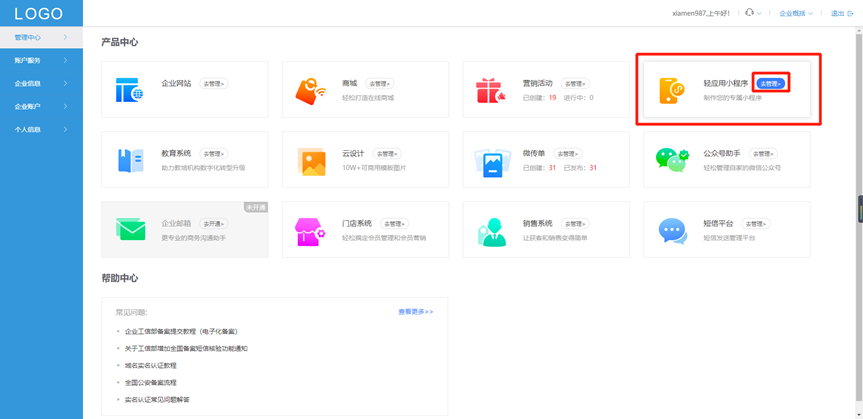Click the 云设计 picture icon
863x419 pixels.
(312, 161)
